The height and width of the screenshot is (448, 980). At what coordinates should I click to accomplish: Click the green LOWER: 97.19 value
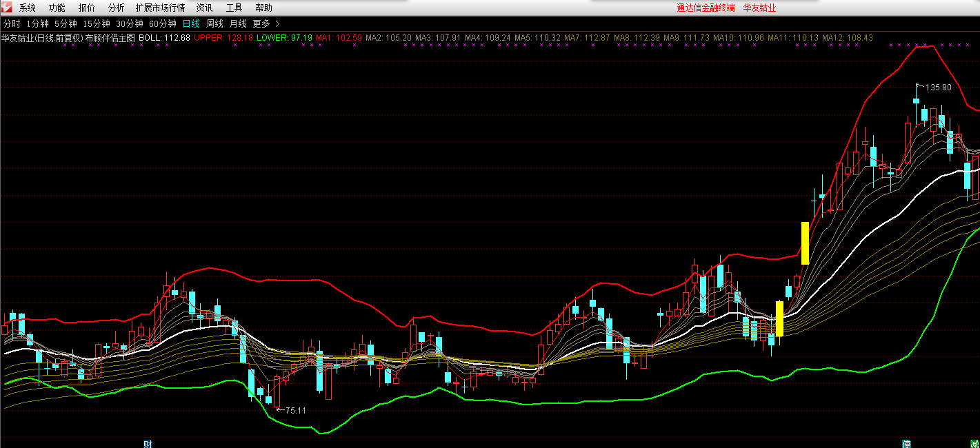pos(284,38)
